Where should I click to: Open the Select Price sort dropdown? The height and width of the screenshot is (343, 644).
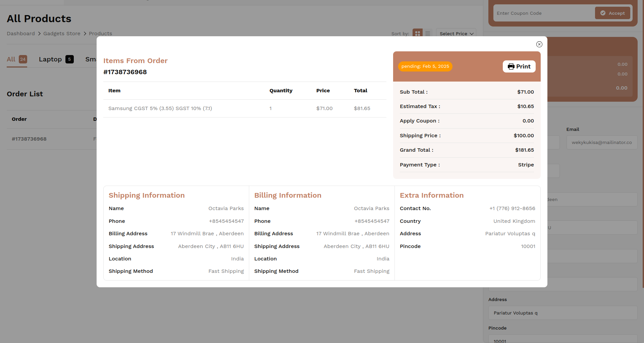point(456,34)
